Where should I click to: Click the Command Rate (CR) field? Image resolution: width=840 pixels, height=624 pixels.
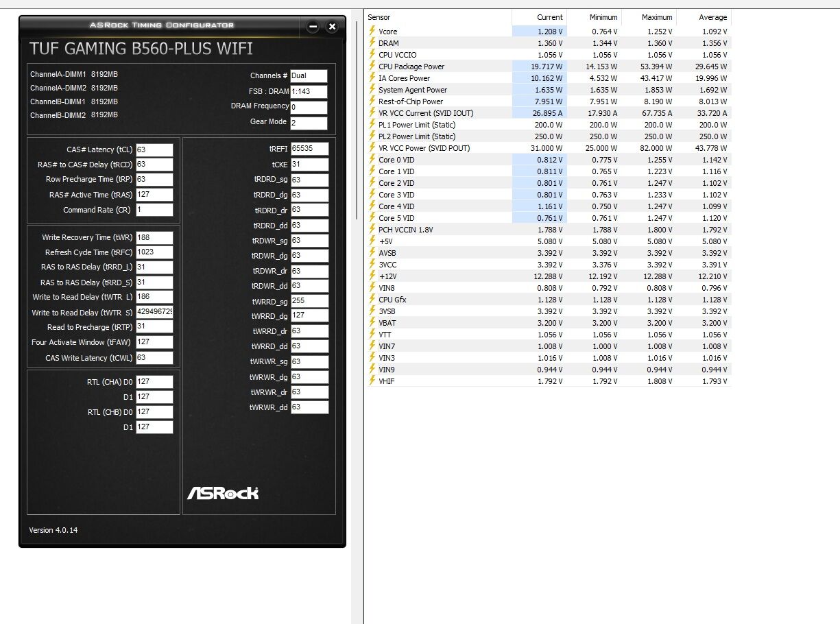point(154,210)
